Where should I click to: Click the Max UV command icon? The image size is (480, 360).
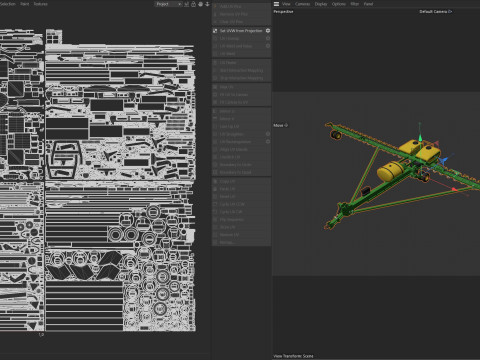click(x=215, y=87)
